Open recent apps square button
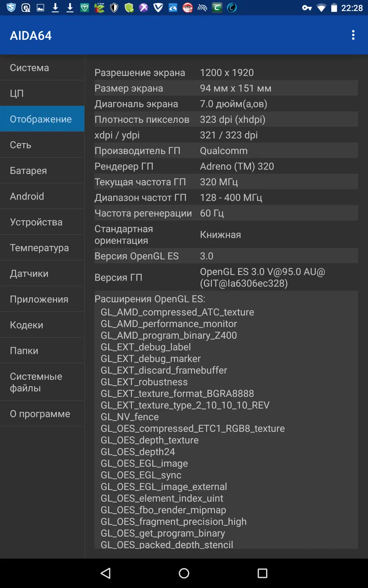This screenshot has height=588, width=368. click(262, 573)
